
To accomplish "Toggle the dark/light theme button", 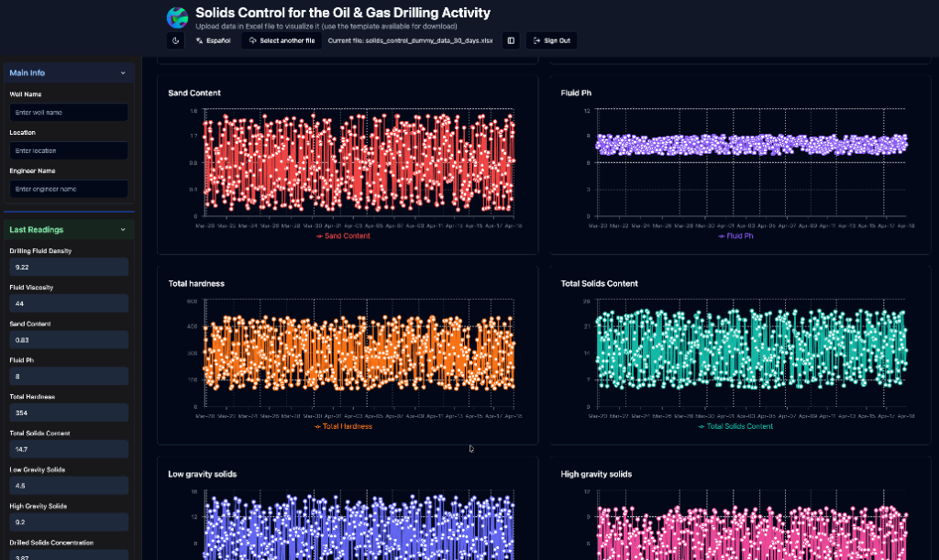I will pos(175,40).
